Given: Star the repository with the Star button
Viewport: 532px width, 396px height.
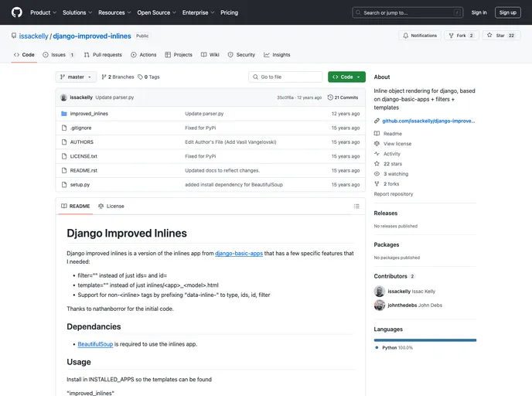Looking at the screenshot, I should click(x=501, y=36).
